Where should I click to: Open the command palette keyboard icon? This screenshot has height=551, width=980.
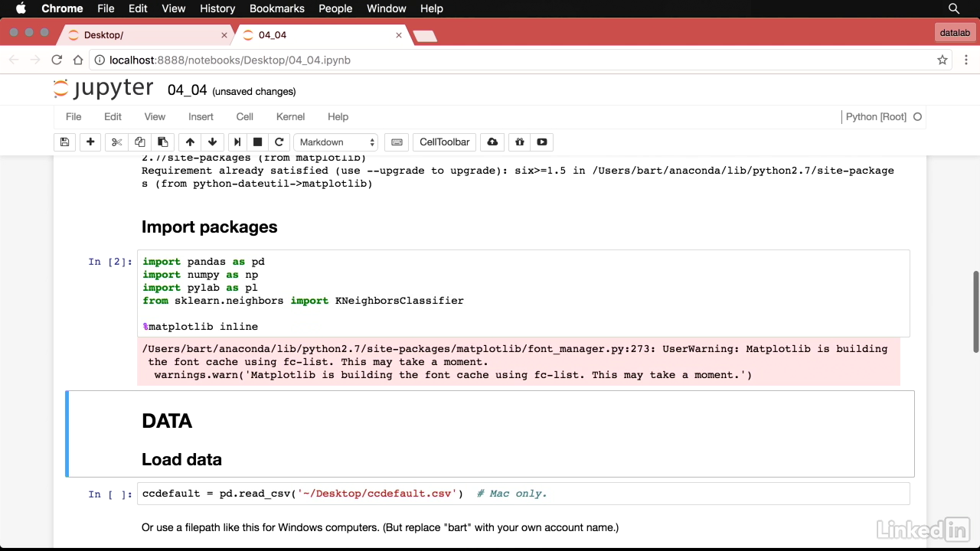pos(397,142)
